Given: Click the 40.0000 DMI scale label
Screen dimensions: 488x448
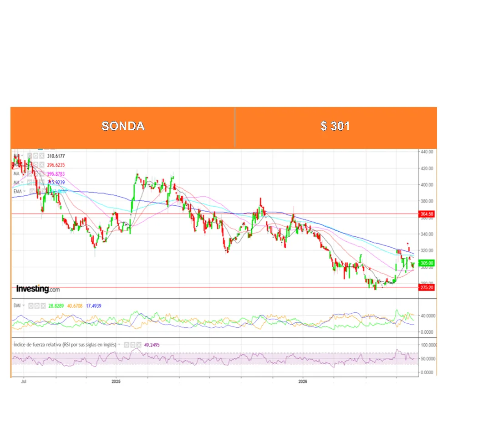Looking at the screenshot, I should pos(428,316).
